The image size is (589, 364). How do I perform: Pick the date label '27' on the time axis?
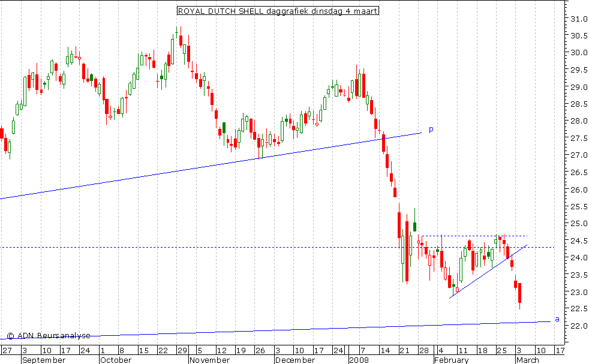pos(7,350)
